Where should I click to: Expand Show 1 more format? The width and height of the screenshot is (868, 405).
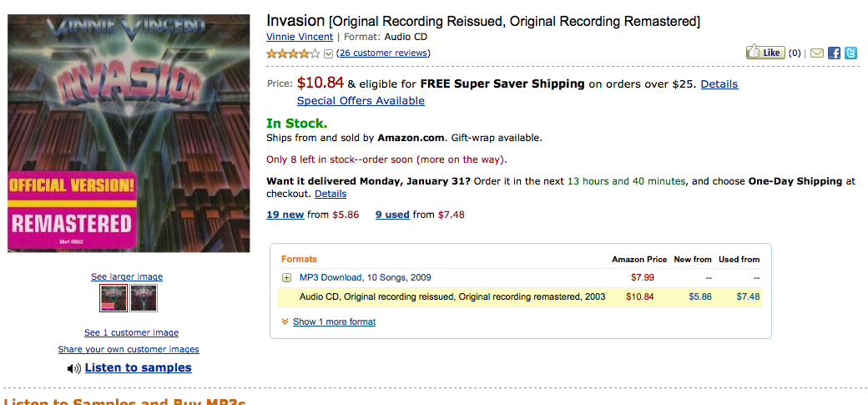coord(334,321)
